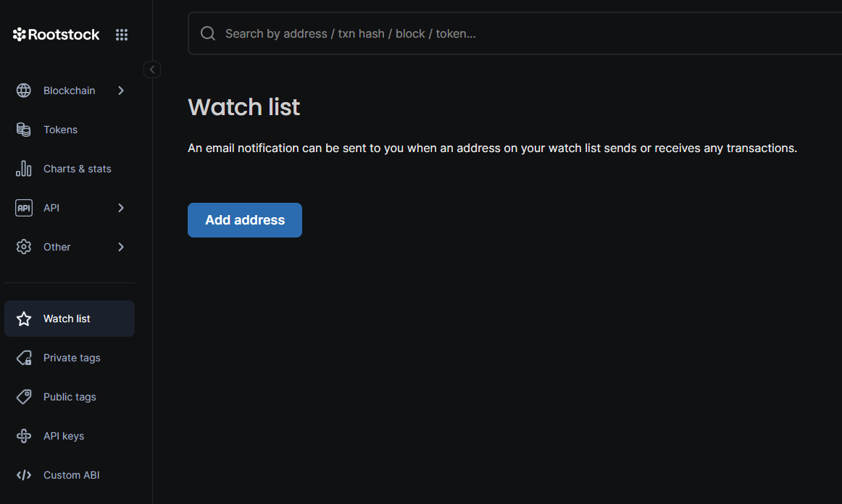This screenshot has height=504, width=842.
Task: Collapse the sidebar with the left chevron
Action: (x=152, y=69)
